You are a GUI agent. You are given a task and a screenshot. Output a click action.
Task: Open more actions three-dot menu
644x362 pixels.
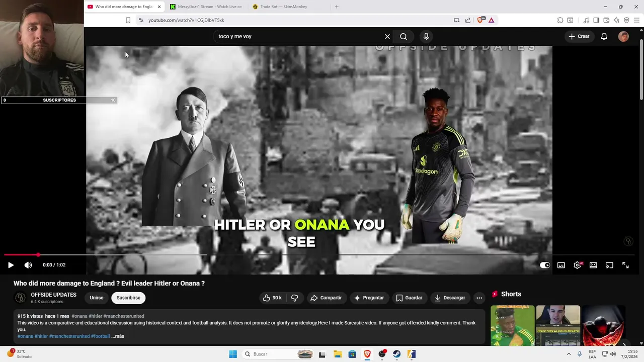pyautogui.click(x=479, y=298)
